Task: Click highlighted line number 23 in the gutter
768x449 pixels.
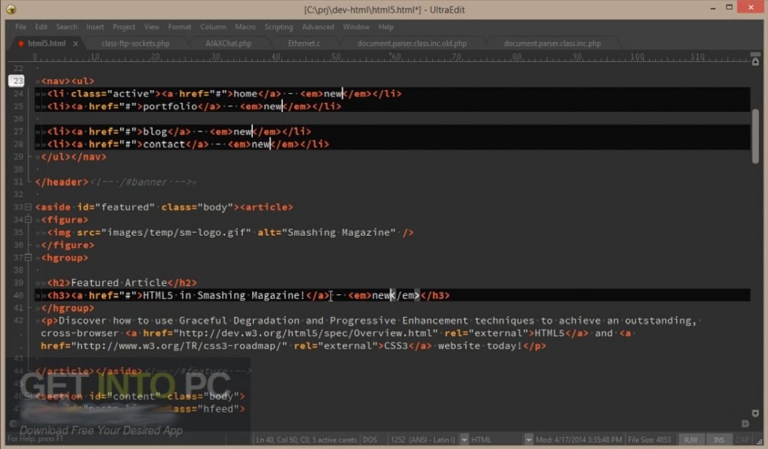Action: click(17, 81)
